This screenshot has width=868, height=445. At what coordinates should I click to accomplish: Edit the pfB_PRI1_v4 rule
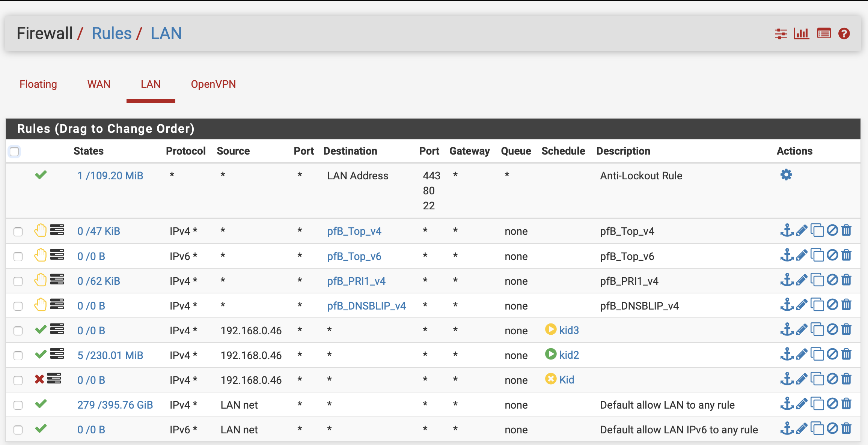pos(802,280)
